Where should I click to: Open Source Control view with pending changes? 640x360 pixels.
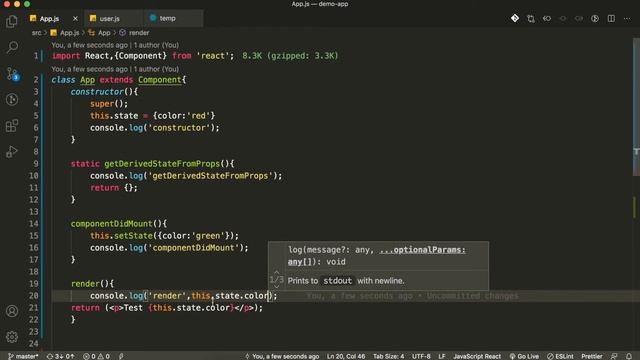click(12, 74)
